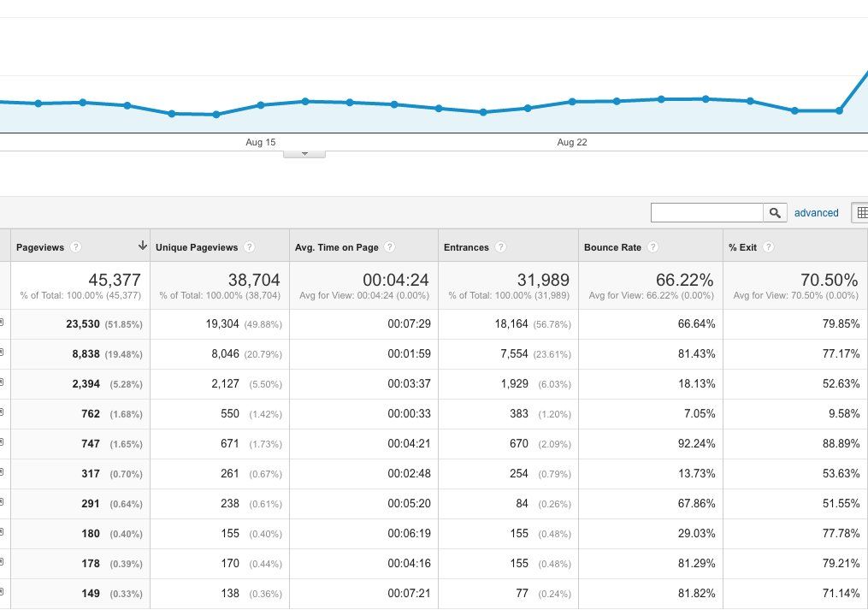The width and height of the screenshot is (868, 616).
Task: Toggle the Pageviews descending sort arrow
Action: click(142, 246)
